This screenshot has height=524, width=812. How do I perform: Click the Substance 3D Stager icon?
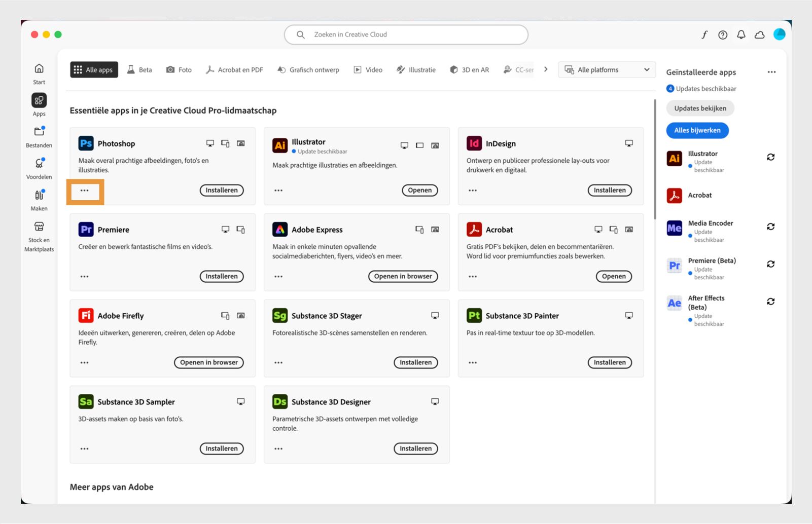280,316
